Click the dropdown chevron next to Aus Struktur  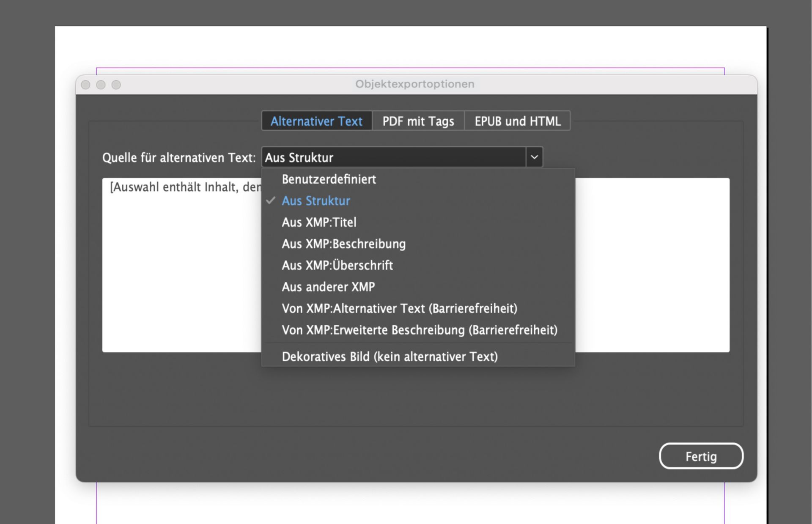[534, 157]
